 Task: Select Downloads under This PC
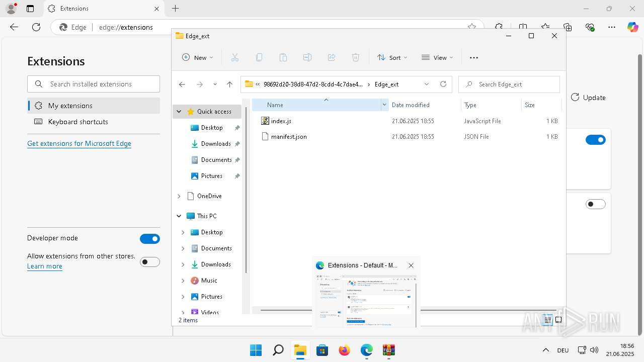coord(216,264)
